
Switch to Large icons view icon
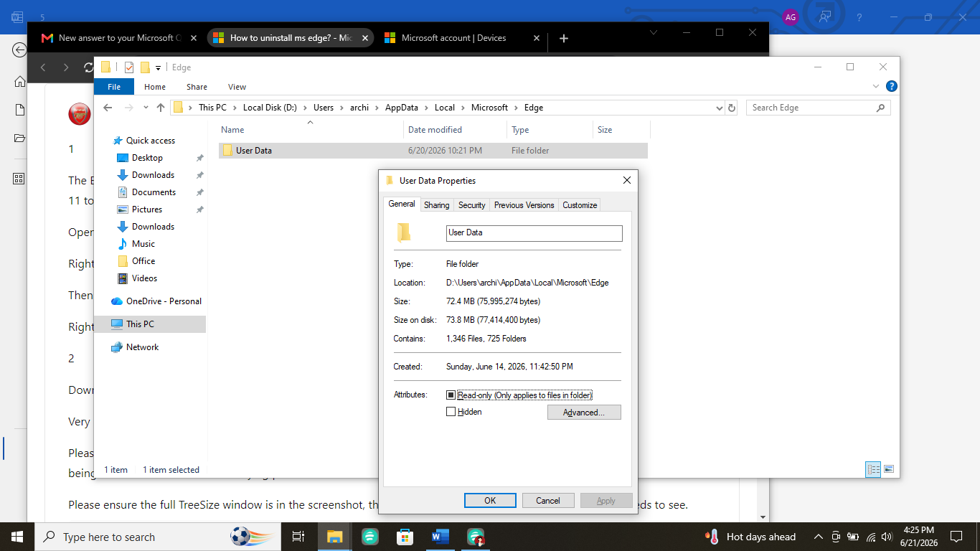889,469
